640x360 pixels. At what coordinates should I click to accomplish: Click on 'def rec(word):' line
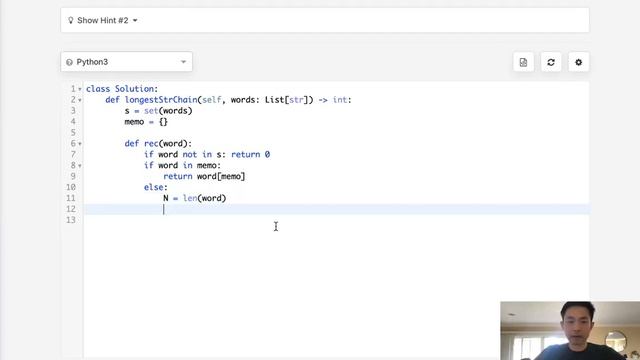point(158,144)
